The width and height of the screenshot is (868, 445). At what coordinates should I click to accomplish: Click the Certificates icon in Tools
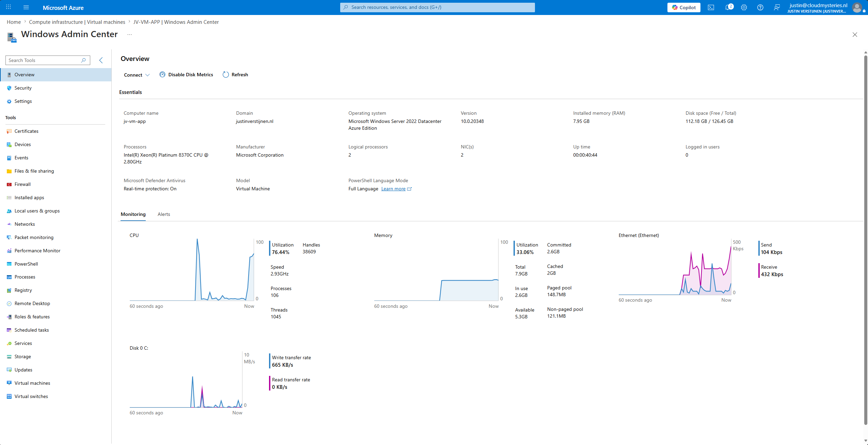pyautogui.click(x=9, y=131)
